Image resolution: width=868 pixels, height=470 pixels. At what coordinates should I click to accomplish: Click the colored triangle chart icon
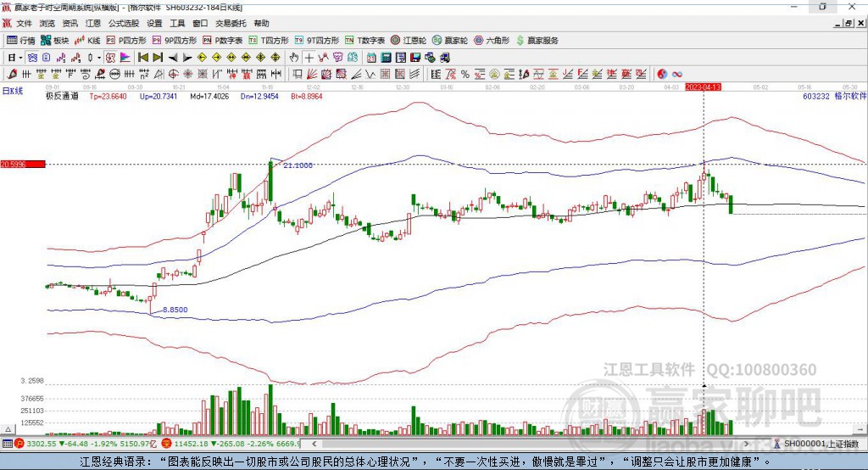(125, 58)
